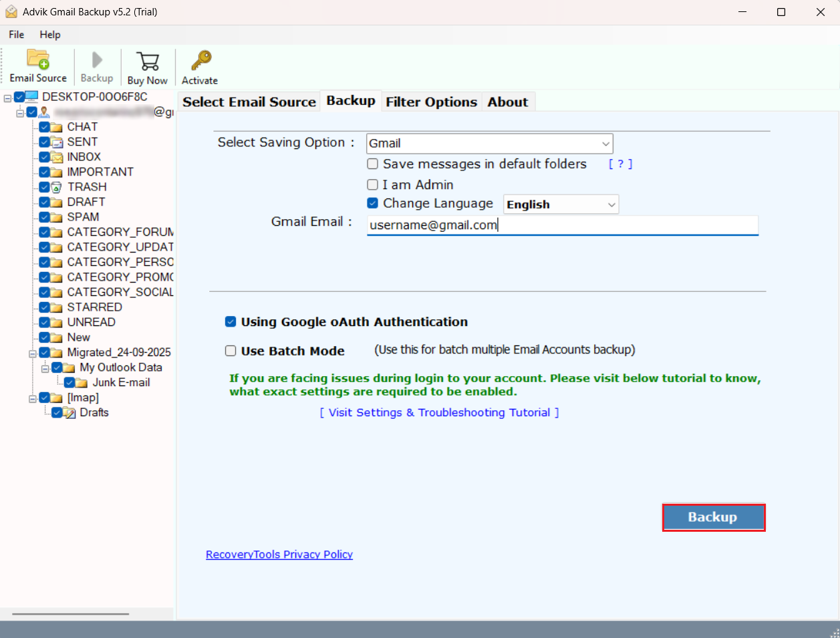The height and width of the screenshot is (638, 840).
Task: Click the CATEGORY_SOCIAL folder icon
Action: point(57,293)
